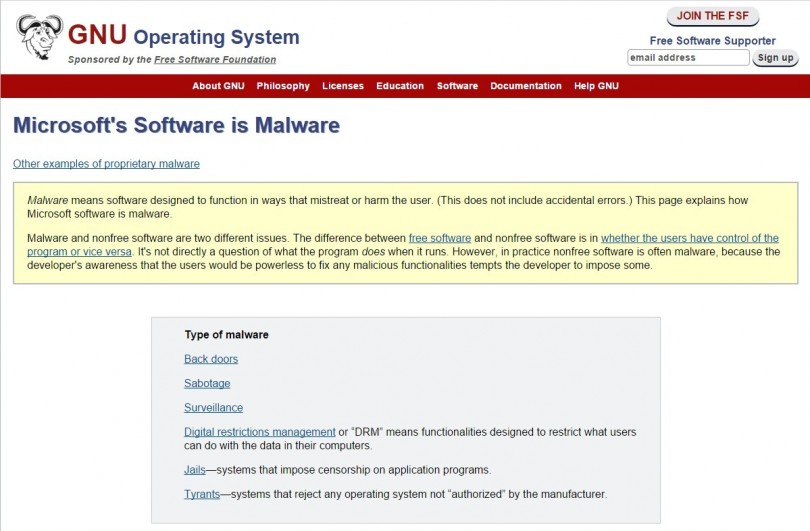The width and height of the screenshot is (810, 531).
Task: Open the Software menu item
Action: pyautogui.click(x=457, y=86)
